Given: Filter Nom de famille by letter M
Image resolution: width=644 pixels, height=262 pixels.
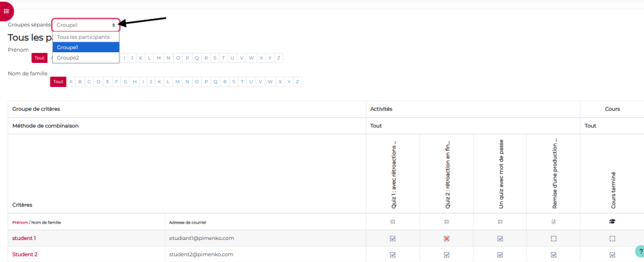Looking at the screenshot, I should pos(177,82).
